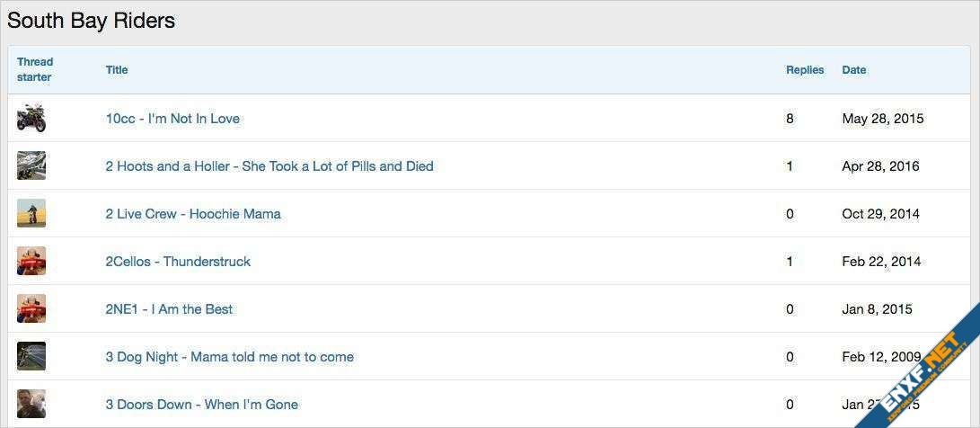The width and height of the screenshot is (980, 428).
Task: Click the May 28, 2015 date
Action: pos(882,119)
